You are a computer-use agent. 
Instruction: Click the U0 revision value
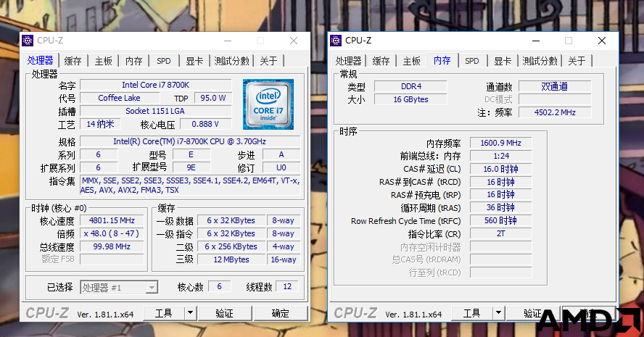[281, 168]
